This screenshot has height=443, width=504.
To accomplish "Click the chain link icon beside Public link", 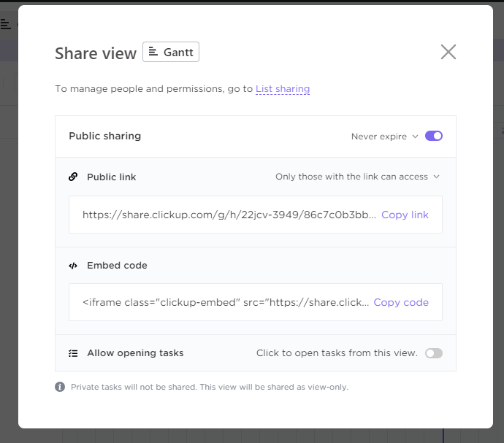I will tap(73, 177).
